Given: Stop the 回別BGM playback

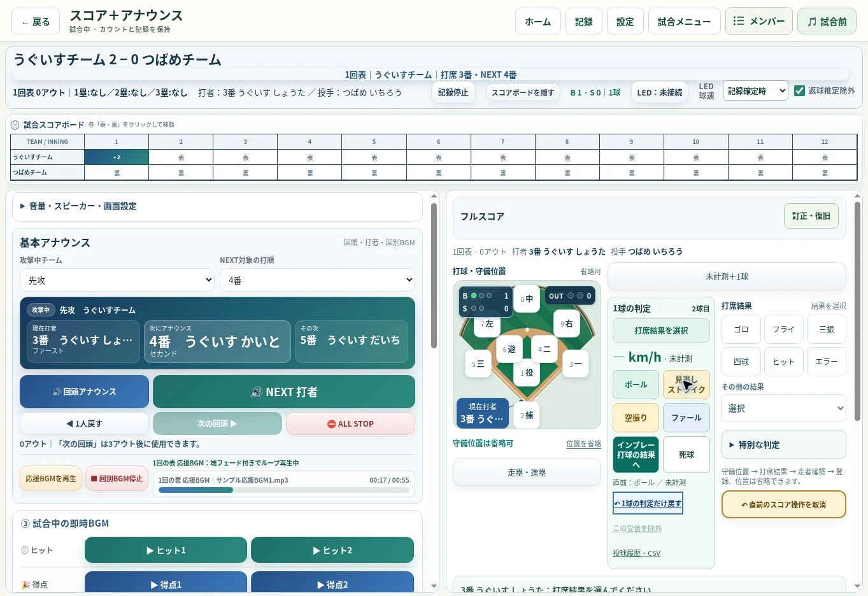Looking at the screenshot, I should pyautogui.click(x=117, y=478).
